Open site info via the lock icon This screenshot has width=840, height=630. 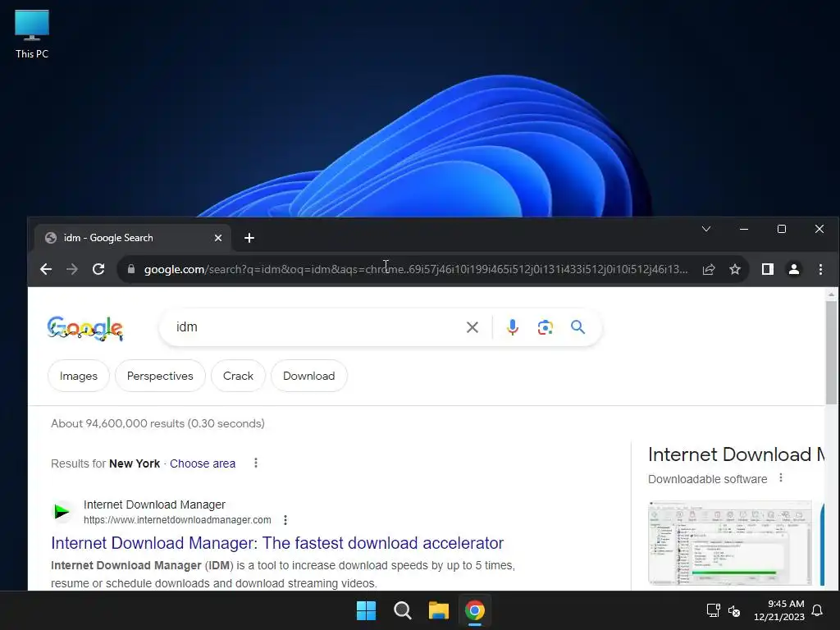[131, 269]
